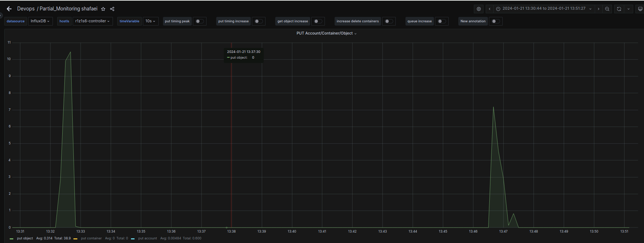Toggle the put timing peak annotation
The width and height of the screenshot is (644, 243).
pos(199,21)
